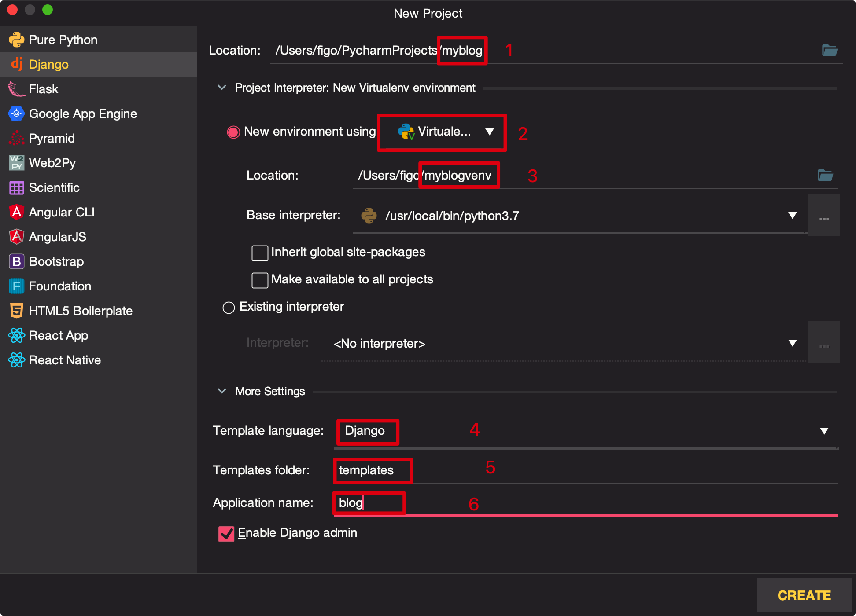Click ellipsis button beside Base interpreter
This screenshot has width=856, height=616.
coord(824,215)
